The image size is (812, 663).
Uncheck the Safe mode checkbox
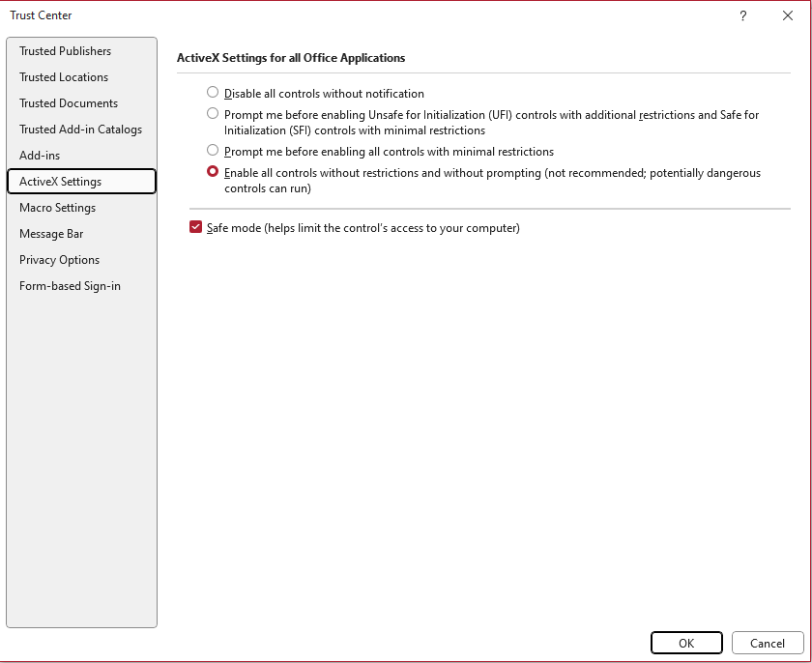pos(196,228)
